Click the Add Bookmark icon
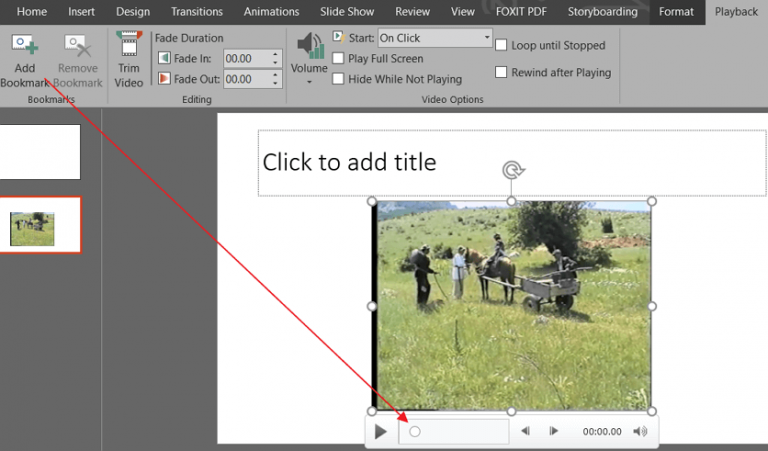 (x=25, y=44)
